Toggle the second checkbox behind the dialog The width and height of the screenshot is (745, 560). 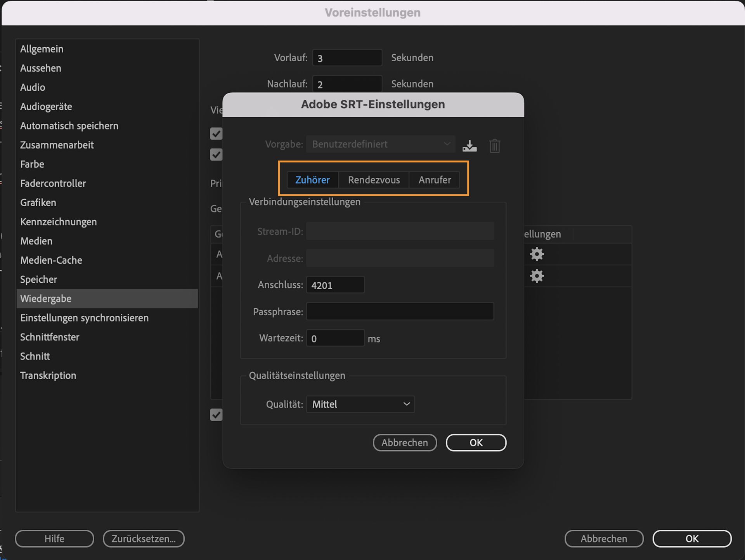(x=217, y=154)
